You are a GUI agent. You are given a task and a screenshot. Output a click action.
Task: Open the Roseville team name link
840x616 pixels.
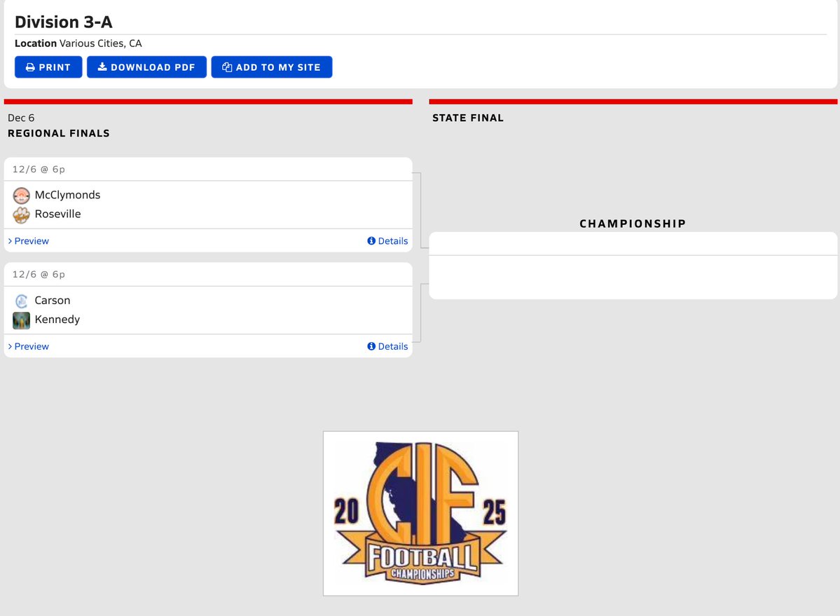pyautogui.click(x=58, y=214)
